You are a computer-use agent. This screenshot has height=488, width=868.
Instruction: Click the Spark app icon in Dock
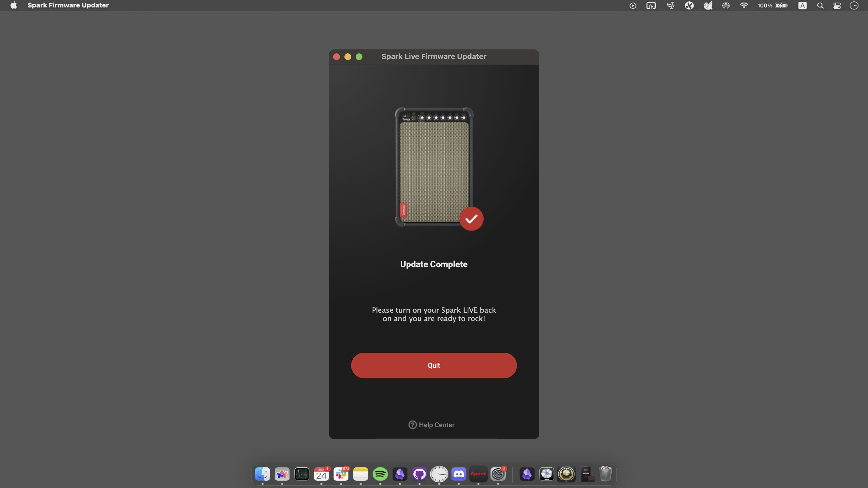click(x=478, y=474)
